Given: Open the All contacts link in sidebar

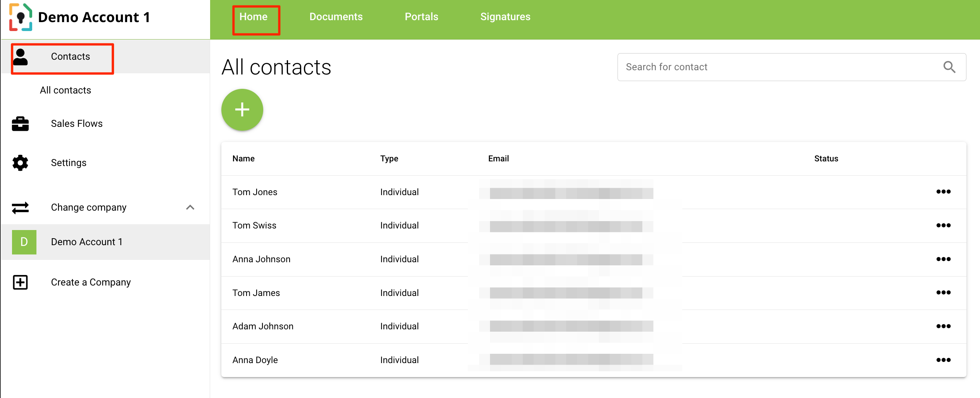Looking at the screenshot, I should (65, 90).
